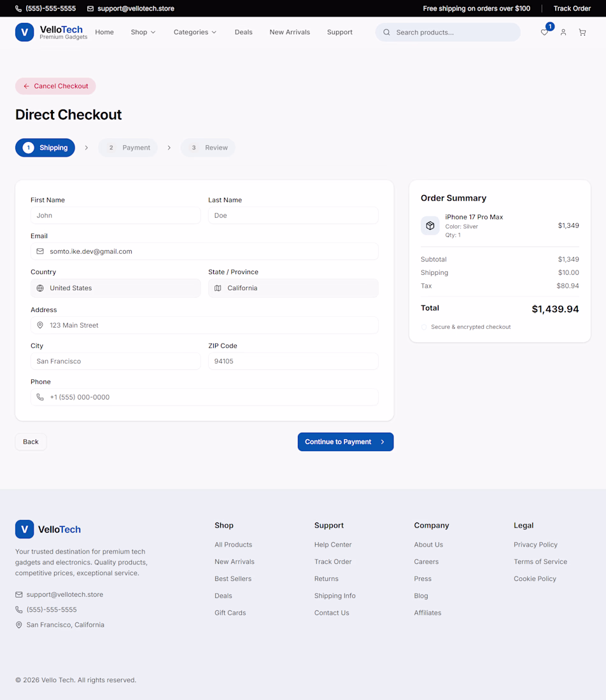Click the top bar phone icon
Viewport: 606px width, 700px height.
click(18, 8)
